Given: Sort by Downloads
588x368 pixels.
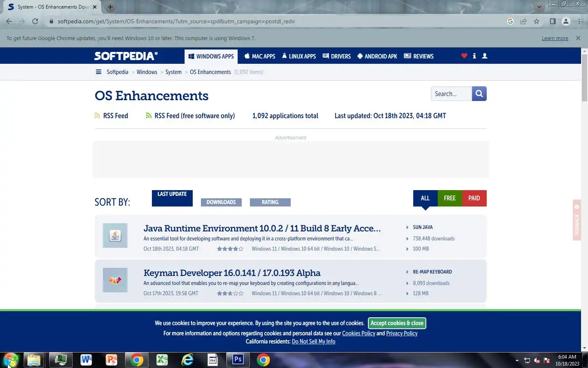Looking at the screenshot, I should click(221, 202).
